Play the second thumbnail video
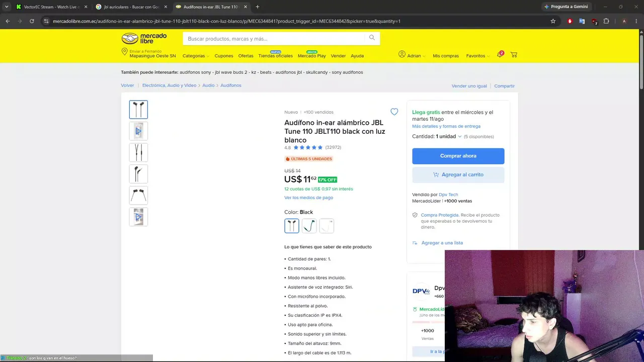This screenshot has width=644, height=362. [138, 131]
